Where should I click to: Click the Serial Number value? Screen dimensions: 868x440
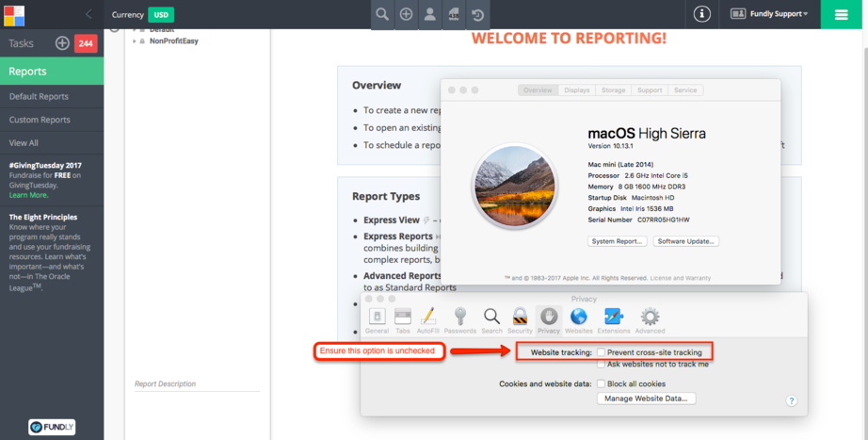click(x=663, y=220)
